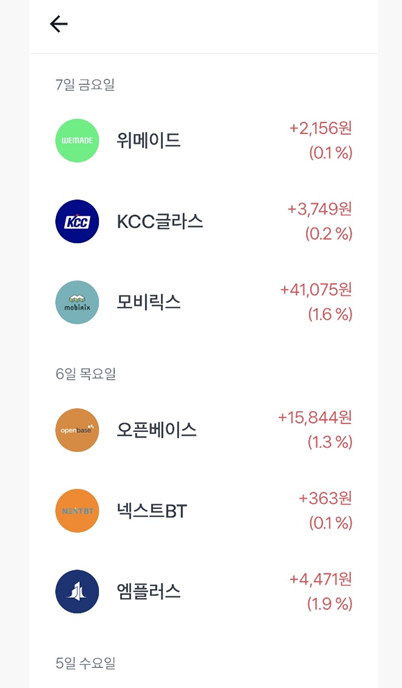Tap the green WEMADE logo icon
Viewport: 402px width, 688px height.
coord(77,140)
